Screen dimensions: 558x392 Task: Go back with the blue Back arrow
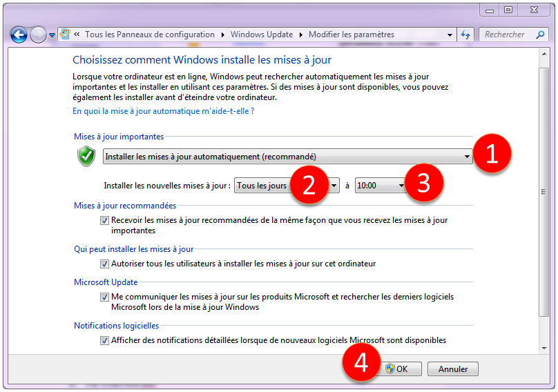click(x=19, y=35)
